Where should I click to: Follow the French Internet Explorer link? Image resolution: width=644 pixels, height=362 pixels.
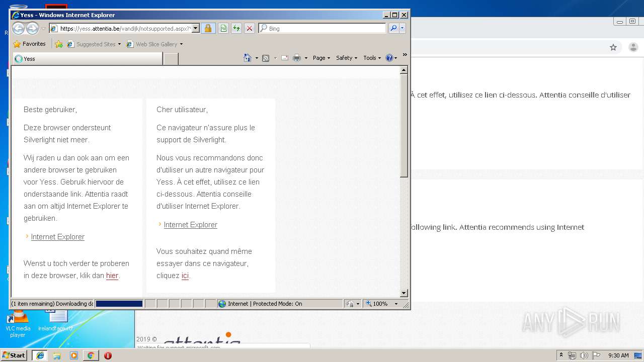pyautogui.click(x=190, y=225)
